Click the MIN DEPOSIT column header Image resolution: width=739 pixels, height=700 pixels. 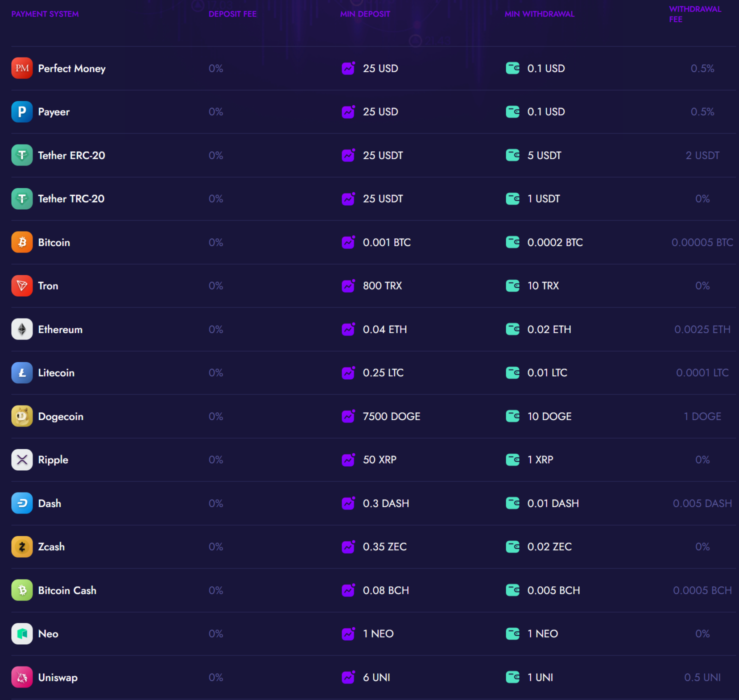tap(365, 14)
